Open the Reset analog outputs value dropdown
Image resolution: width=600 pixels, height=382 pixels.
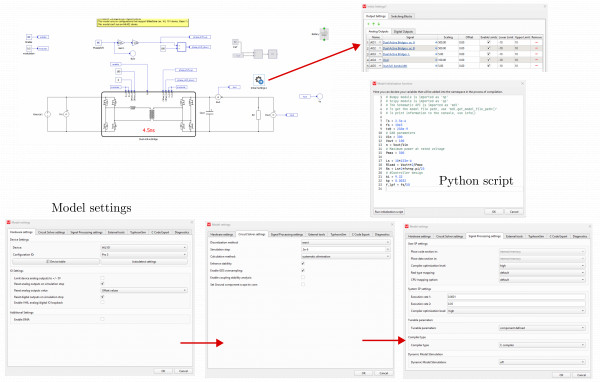click(144, 291)
